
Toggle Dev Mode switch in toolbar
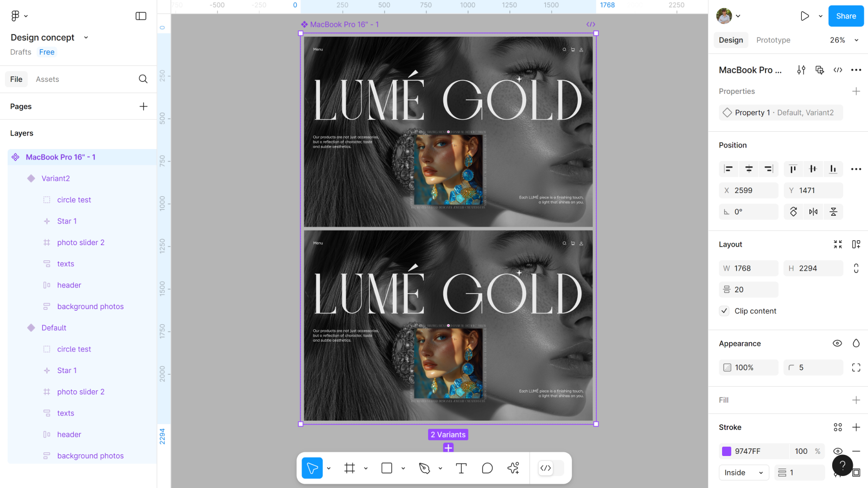pos(551,468)
